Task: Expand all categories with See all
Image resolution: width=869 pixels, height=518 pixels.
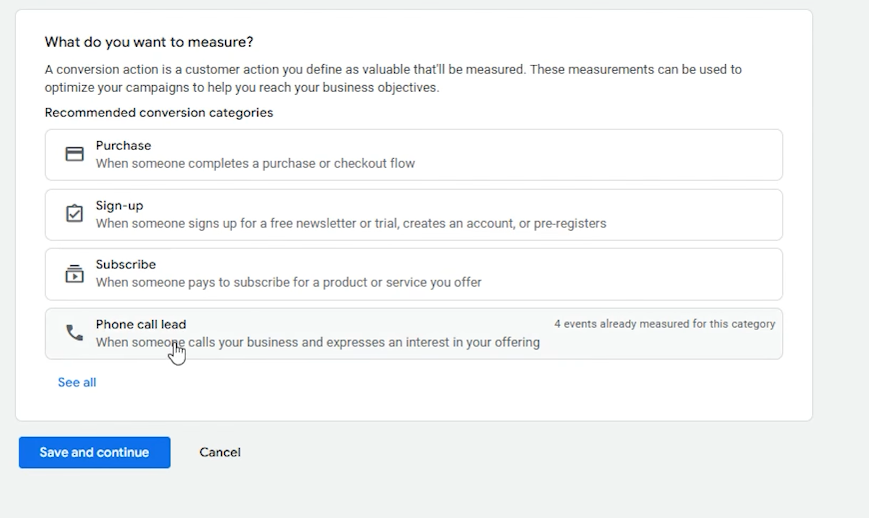Action: coord(77,382)
